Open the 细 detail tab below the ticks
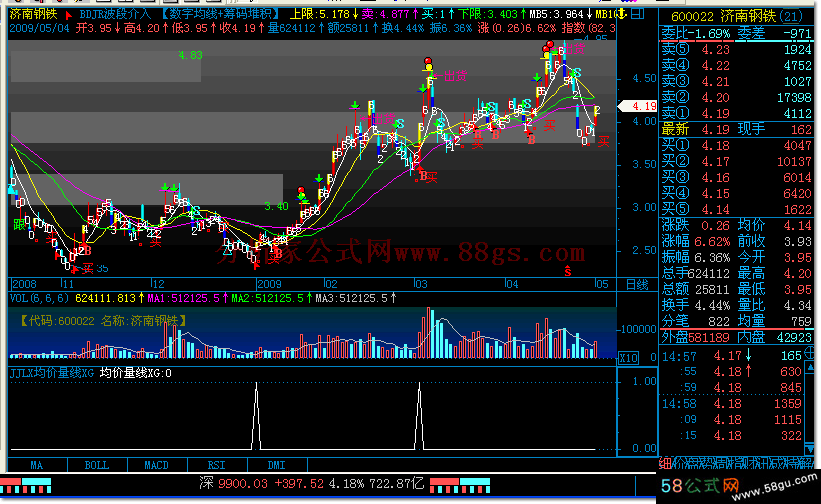821x504 pixels. pos(665,463)
